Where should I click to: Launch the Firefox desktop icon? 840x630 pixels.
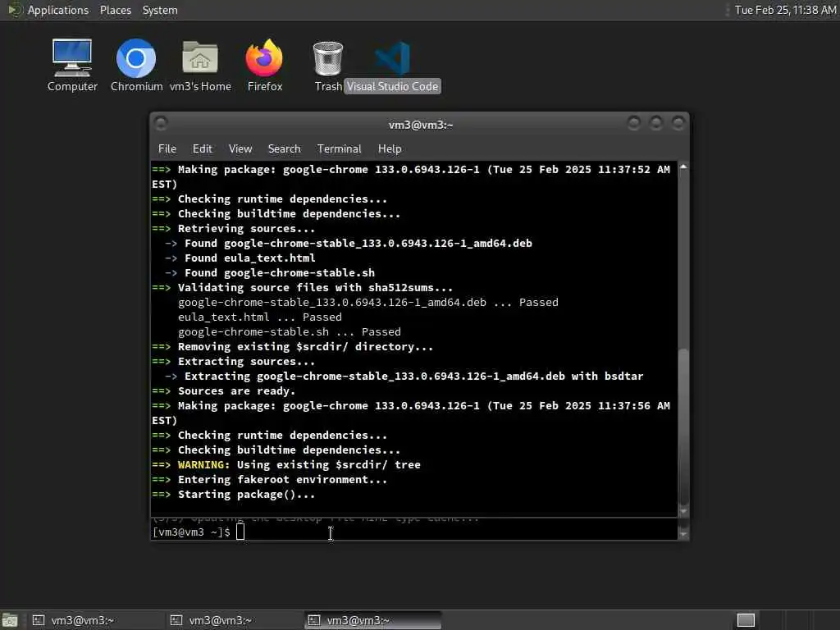point(265,66)
